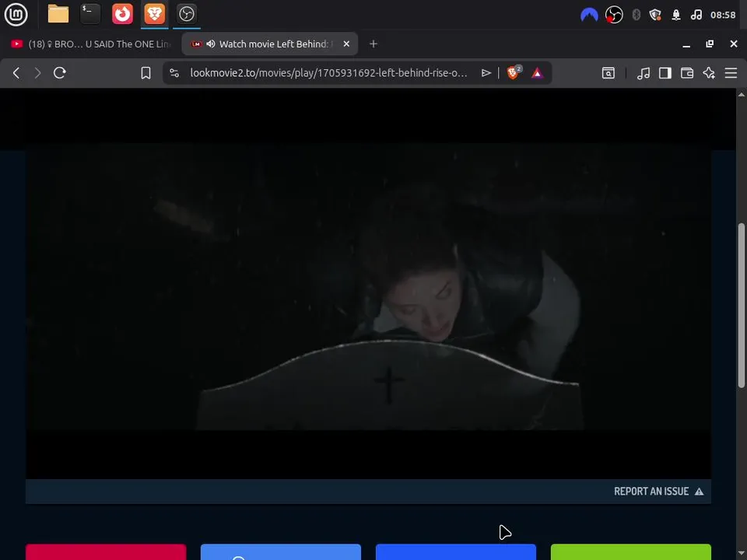Screen dimensions: 747x560
Task: Click the send arrow icon in address bar
Action: coord(486,73)
